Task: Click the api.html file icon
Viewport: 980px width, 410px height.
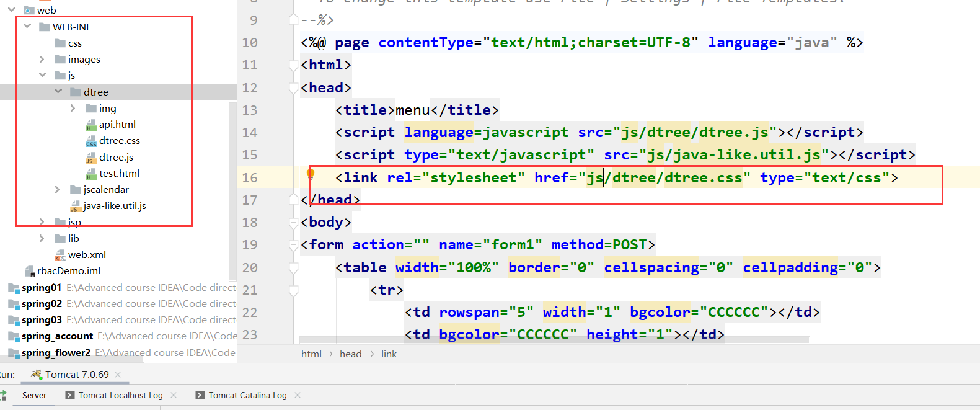Action: (x=91, y=125)
